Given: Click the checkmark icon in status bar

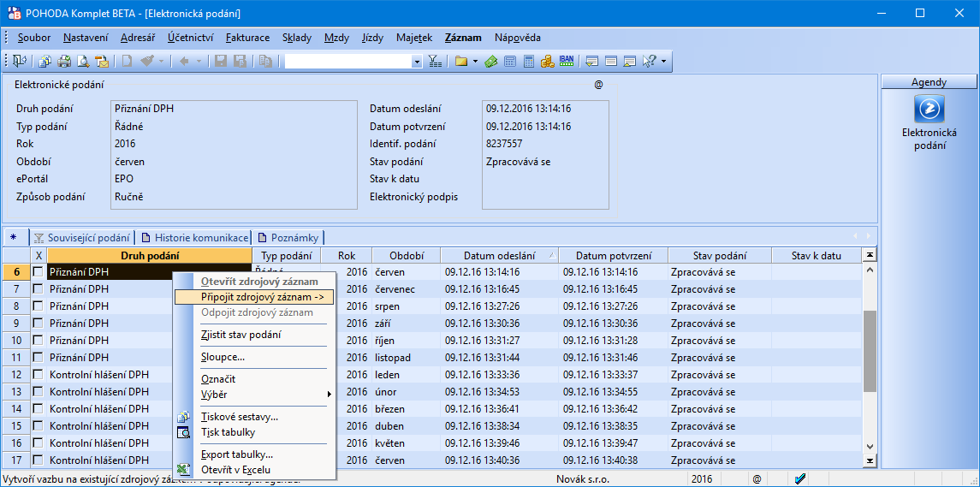Looking at the screenshot, I should [799, 479].
